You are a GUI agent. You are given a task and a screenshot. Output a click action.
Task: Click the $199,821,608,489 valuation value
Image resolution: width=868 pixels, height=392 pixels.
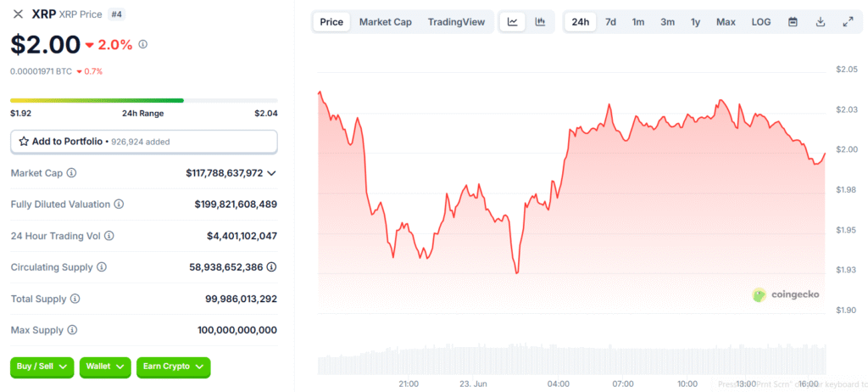(x=236, y=204)
